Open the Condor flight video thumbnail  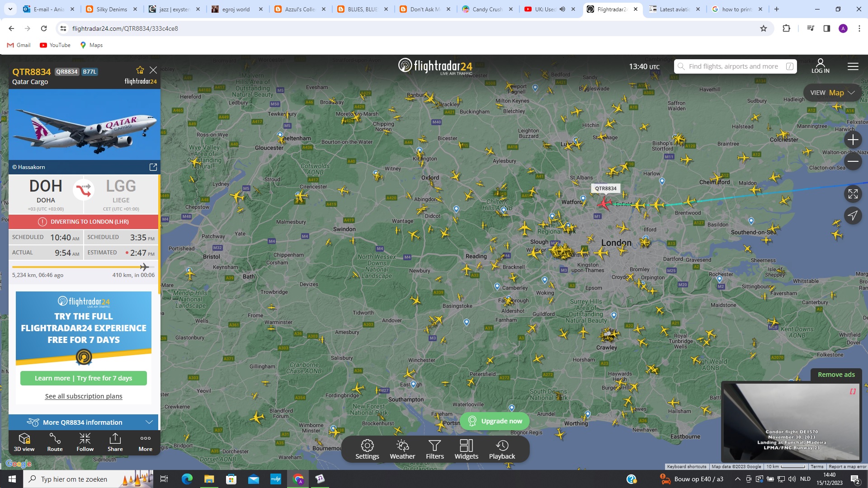(x=790, y=422)
